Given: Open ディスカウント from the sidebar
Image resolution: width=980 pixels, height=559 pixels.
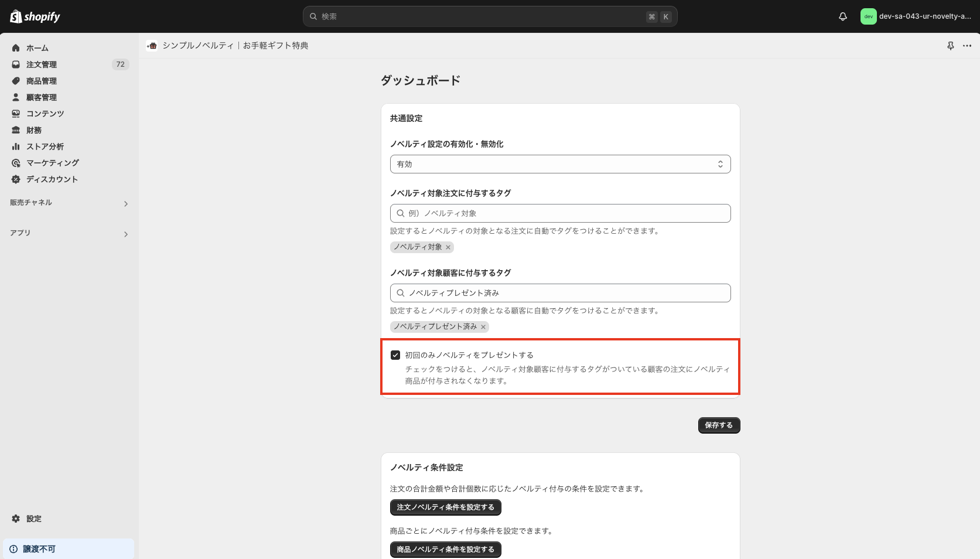Looking at the screenshot, I should pyautogui.click(x=52, y=179).
